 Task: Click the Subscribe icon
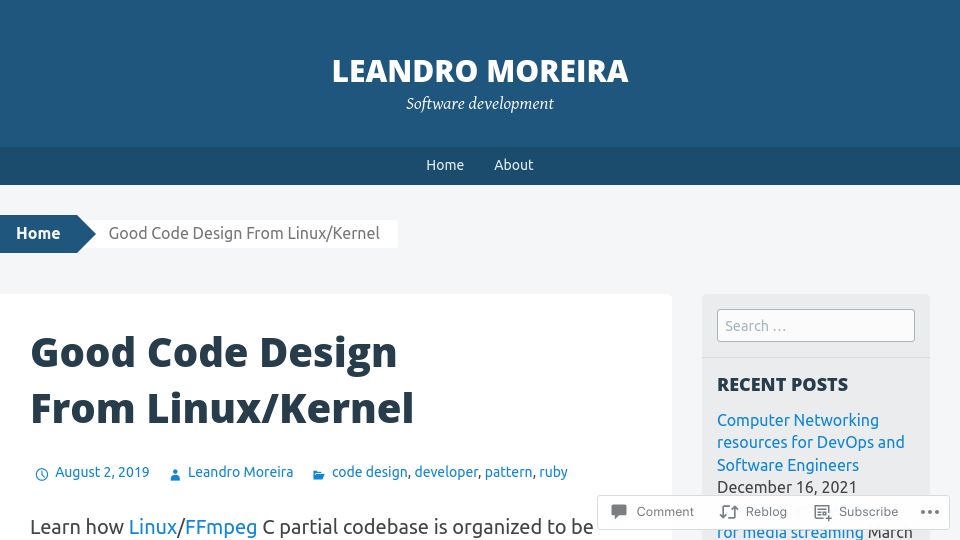822,512
